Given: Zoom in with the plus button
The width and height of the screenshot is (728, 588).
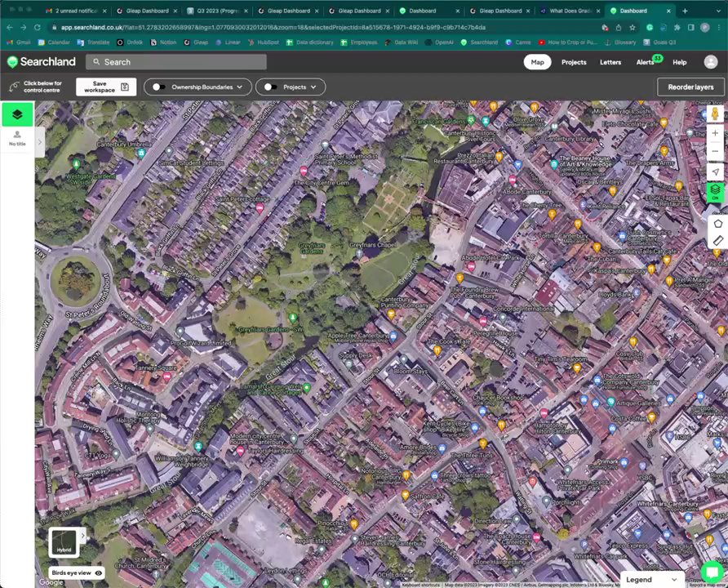Looking at the screenshot, I should [715, 133].
